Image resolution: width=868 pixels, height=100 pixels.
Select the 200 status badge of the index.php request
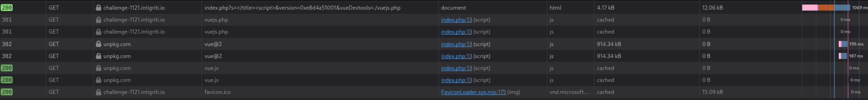[x=7, y=7]
